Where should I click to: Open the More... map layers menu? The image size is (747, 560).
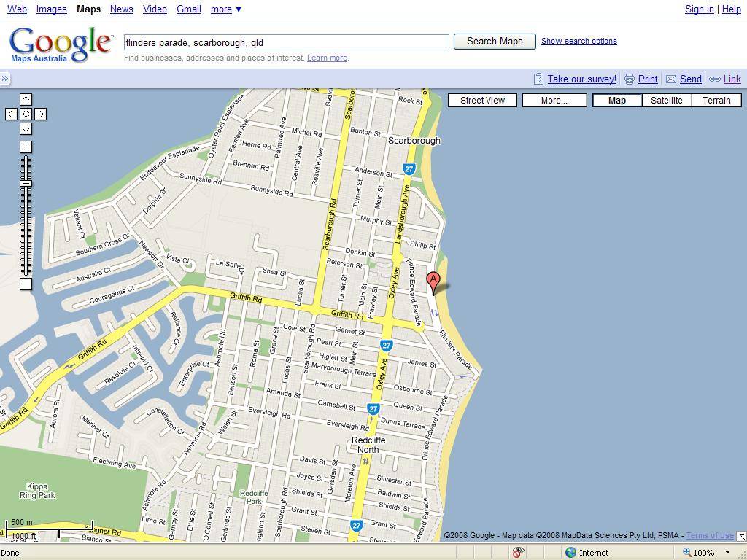coord(554,100)
